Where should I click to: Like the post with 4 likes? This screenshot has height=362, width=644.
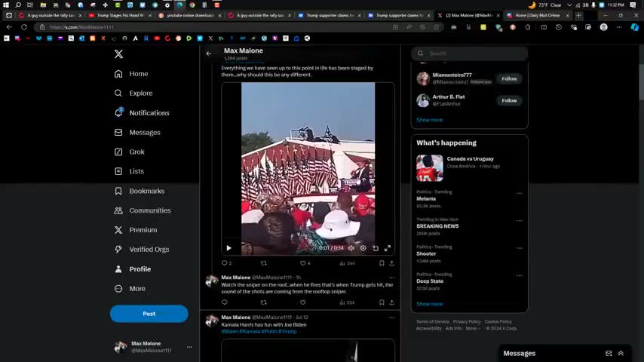click(302, 263)
